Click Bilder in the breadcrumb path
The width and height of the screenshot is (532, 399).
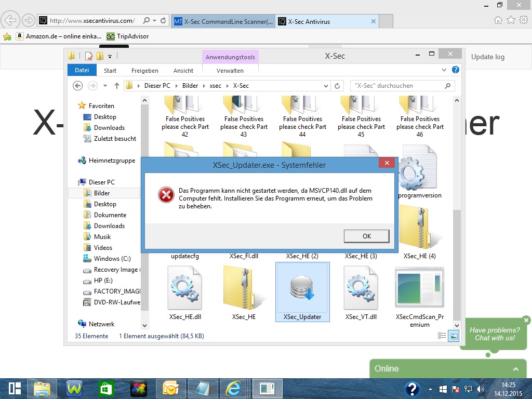[x=190, y=86]
